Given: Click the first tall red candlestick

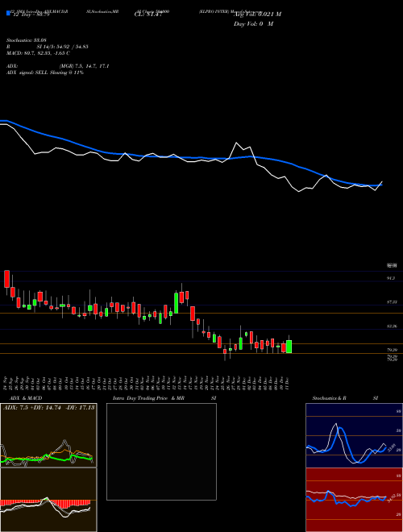Looking at the screenshot, I should point(6,279).
